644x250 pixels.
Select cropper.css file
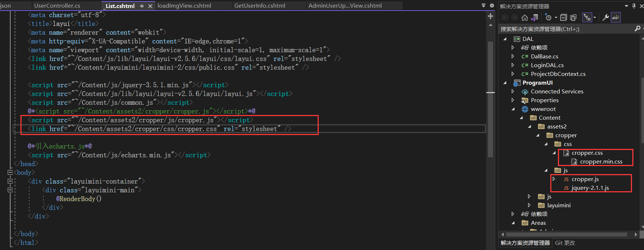pyautogui.click(x=587, y=153)
